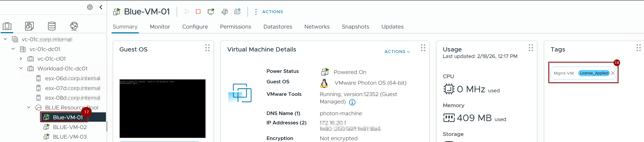Viewport: 644px width, 142px height.
Task: Click the VMware Tools info icon
Action: [352, 102]
